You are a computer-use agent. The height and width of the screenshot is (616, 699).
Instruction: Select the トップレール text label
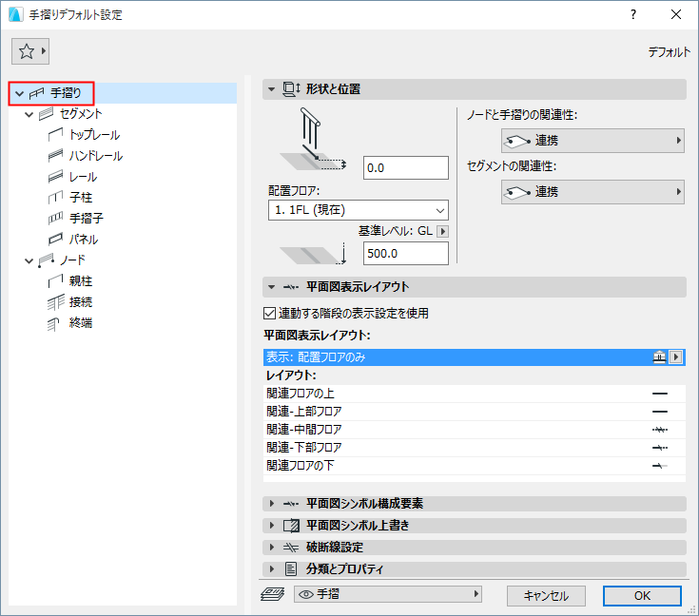click(94, 135)
